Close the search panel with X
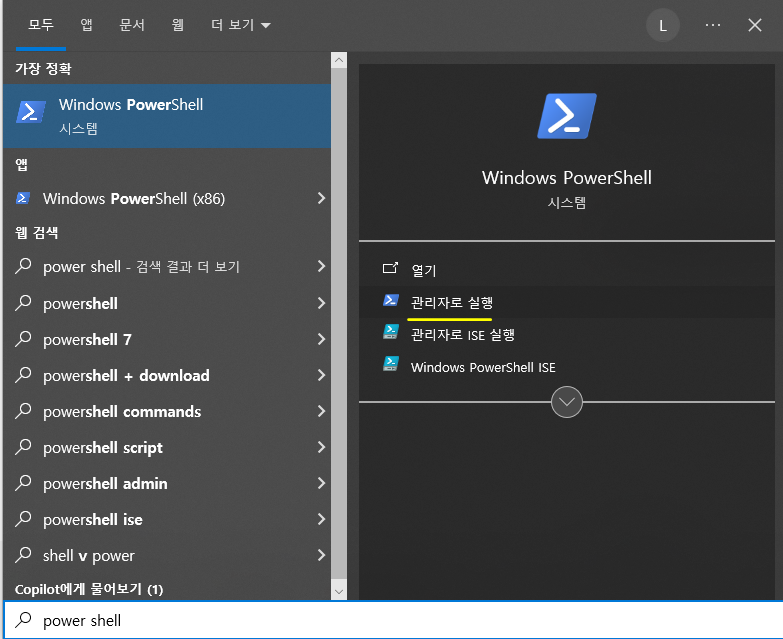This screenshot has height=639, width=783. (x=755, y=25)
